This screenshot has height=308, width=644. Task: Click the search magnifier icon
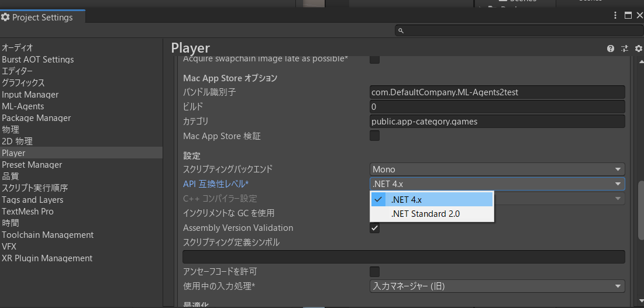(401, 31)
